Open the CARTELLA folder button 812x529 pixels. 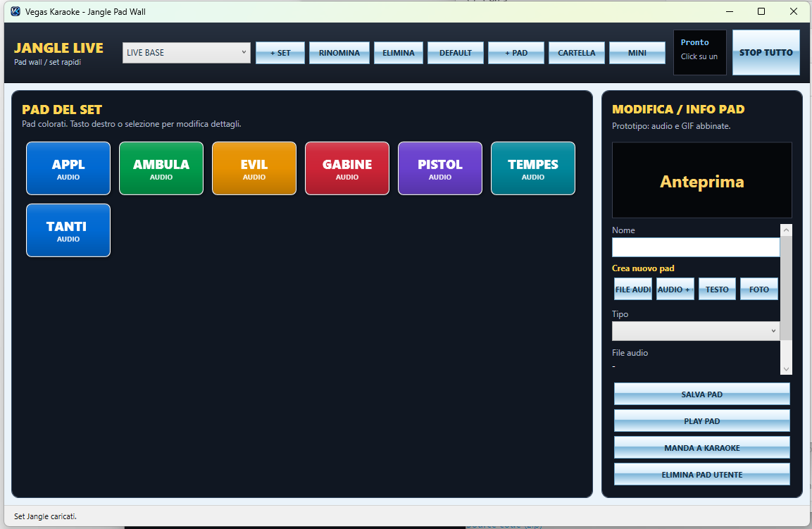[576, 53]
